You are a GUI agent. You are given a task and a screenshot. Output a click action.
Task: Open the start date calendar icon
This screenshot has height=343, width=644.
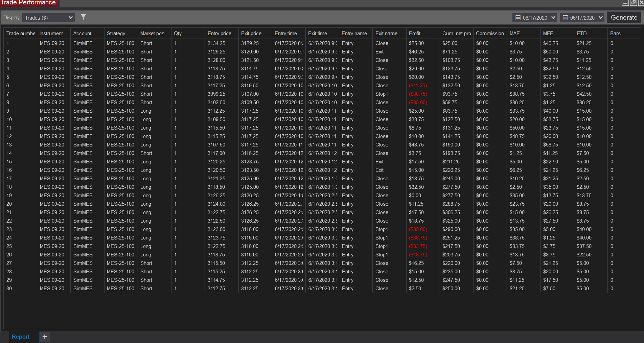tap(518, 18)
